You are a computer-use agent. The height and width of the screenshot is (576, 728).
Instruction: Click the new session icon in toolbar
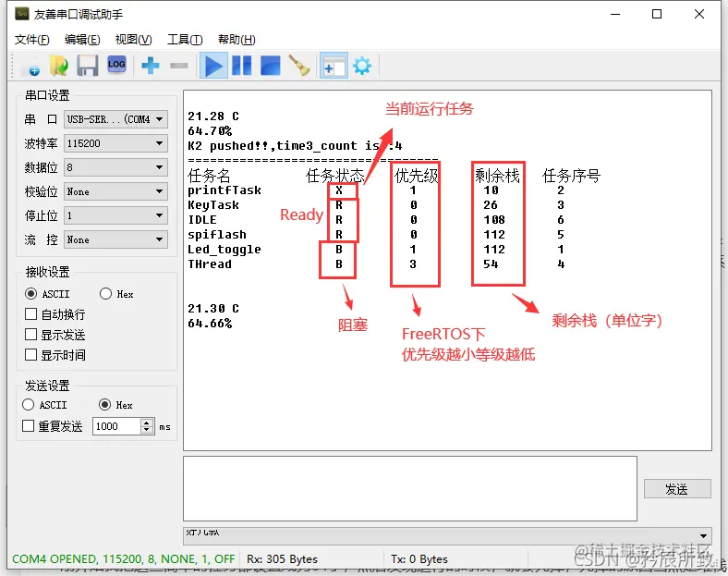tap(31, 66)
